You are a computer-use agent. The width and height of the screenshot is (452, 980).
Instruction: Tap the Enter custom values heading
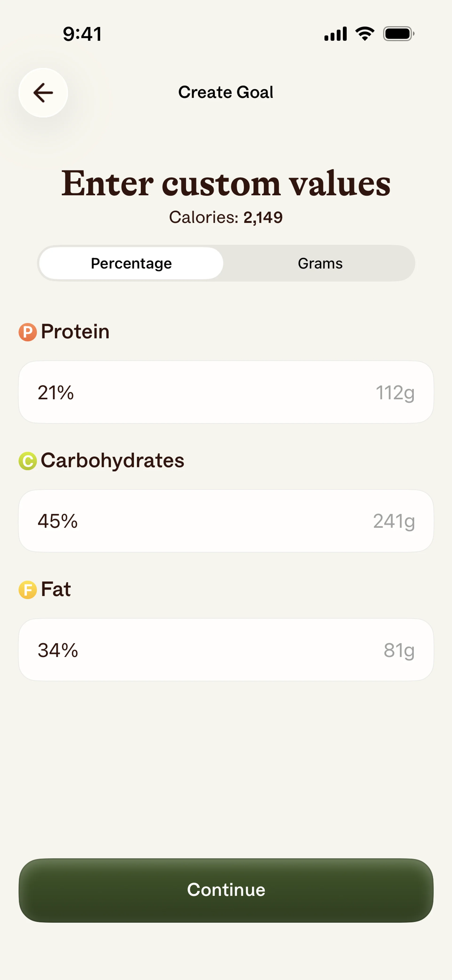point(226,183)
